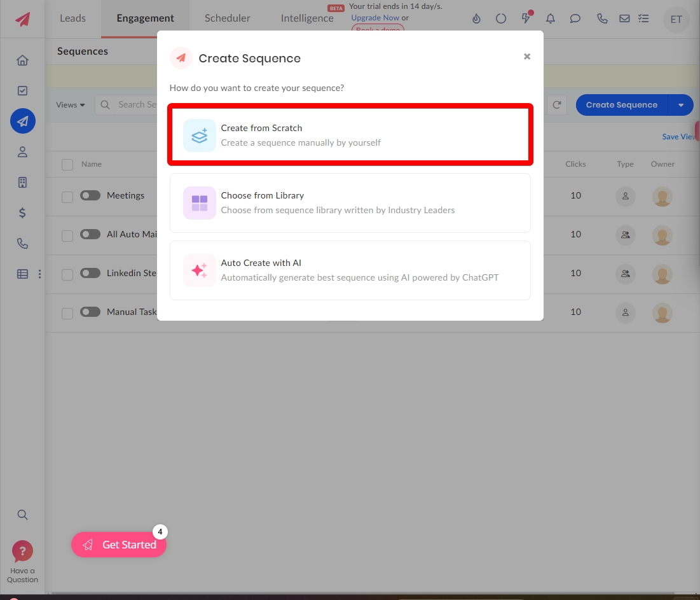Open the Home icon in sidebar
Screen dimensions: 700x600
click(22, 60)
